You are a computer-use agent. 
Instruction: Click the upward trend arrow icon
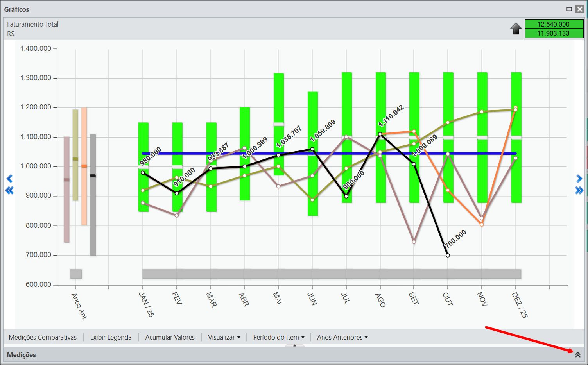[516, 29]
